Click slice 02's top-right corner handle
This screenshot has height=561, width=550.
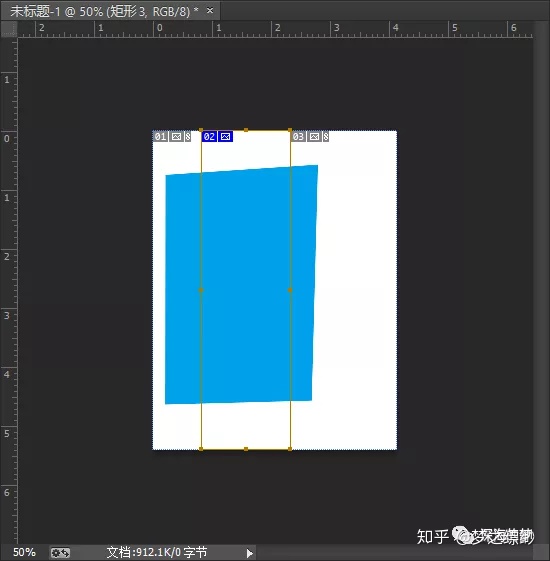(x=290, y=130)
